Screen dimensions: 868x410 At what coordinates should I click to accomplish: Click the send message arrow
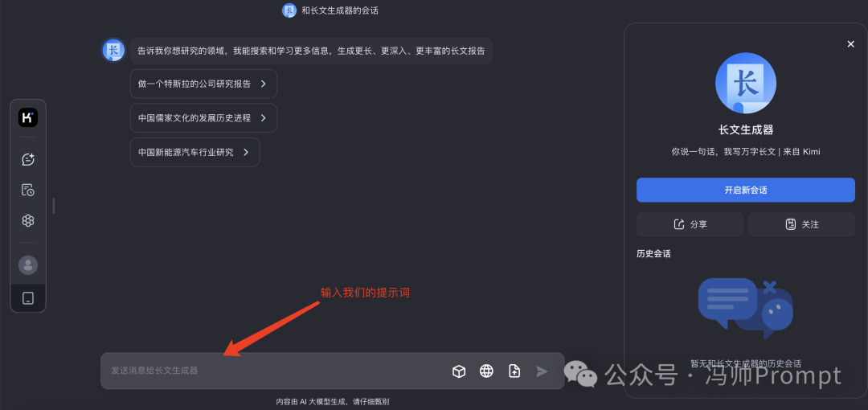pos(542,371)
